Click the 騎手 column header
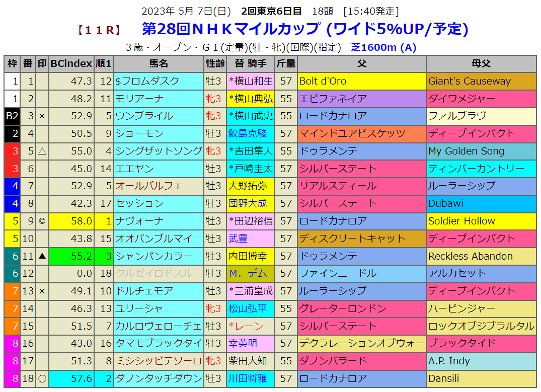541x392 pixels. coord(250,63)
